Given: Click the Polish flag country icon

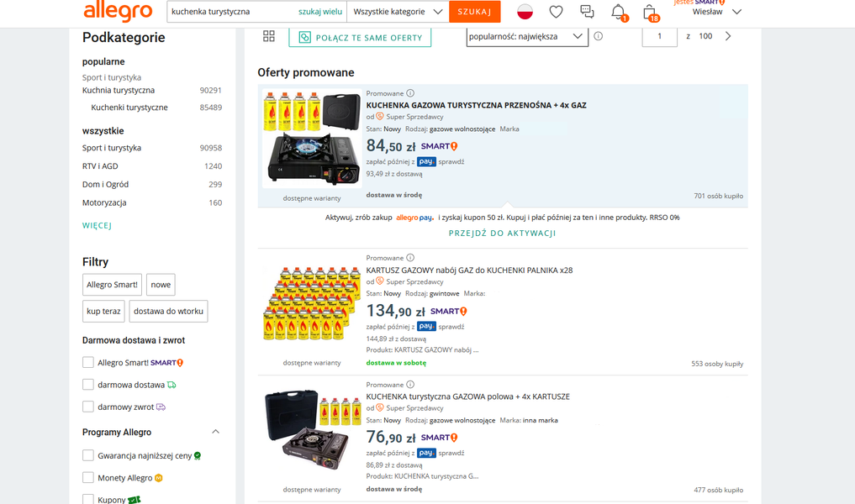Looking at the screenshot, I should click(x=525, y=12).
